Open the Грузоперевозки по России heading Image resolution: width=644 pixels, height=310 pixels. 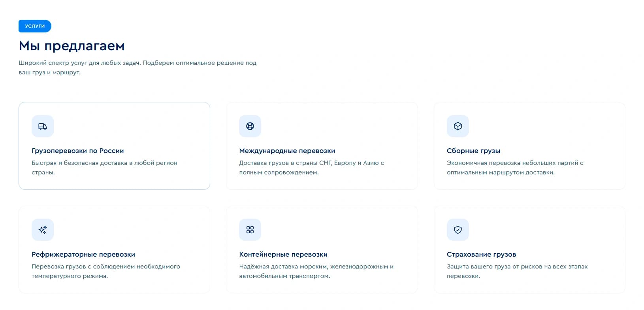coord(78,151)
